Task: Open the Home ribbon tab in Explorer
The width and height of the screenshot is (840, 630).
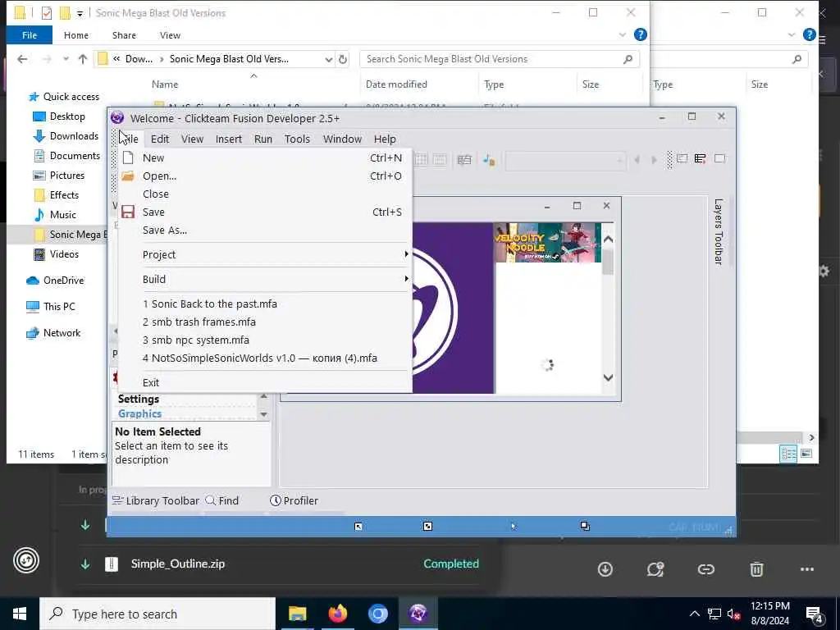Action: pyautogui.click(x=76, y=35)
